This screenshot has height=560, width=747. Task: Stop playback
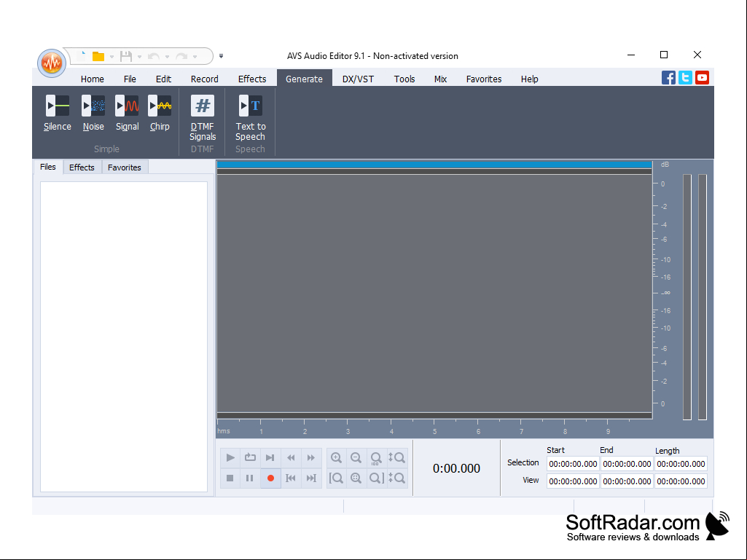click(230, 478)
